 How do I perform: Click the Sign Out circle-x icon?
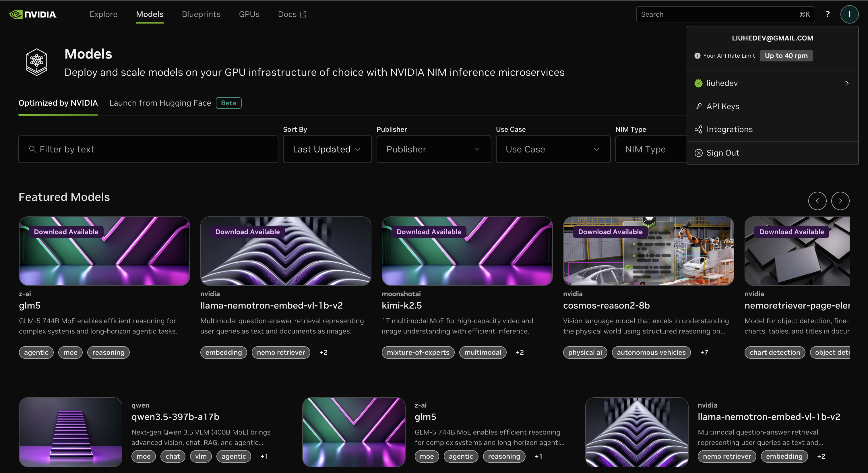tap(699, 153)
